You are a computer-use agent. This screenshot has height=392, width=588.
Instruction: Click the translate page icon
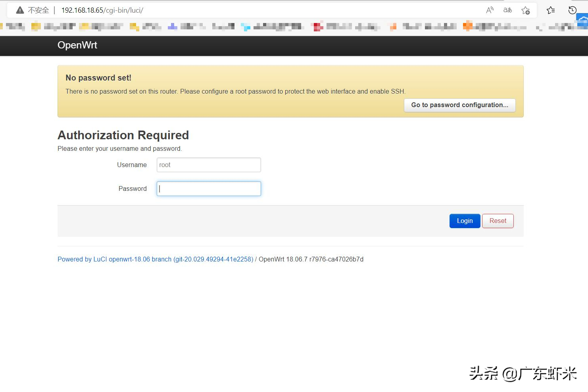pyautogui.click(x=507, y=10)
